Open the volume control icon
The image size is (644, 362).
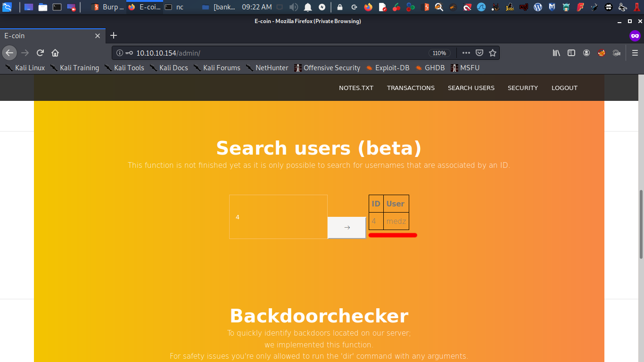point(294,7)
